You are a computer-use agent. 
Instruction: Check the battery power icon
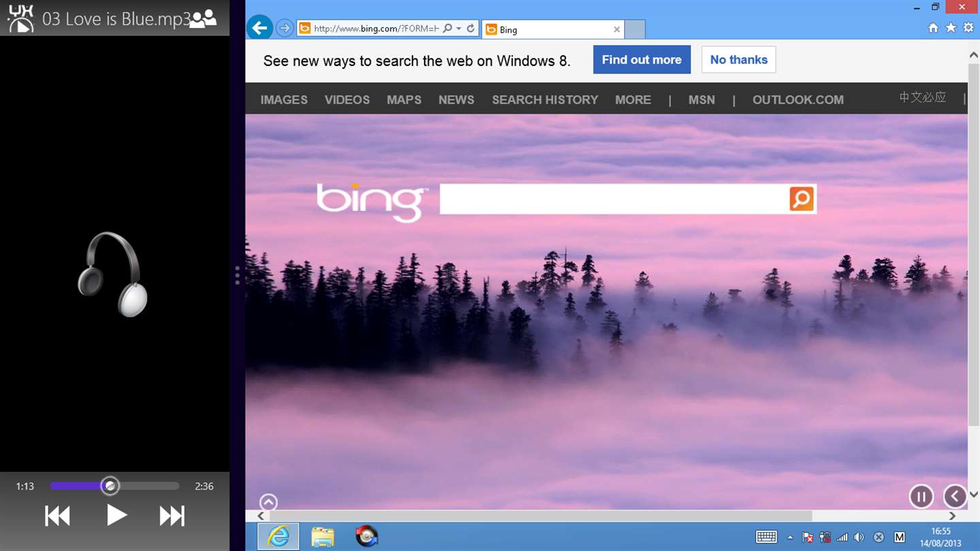coord(825,537)
